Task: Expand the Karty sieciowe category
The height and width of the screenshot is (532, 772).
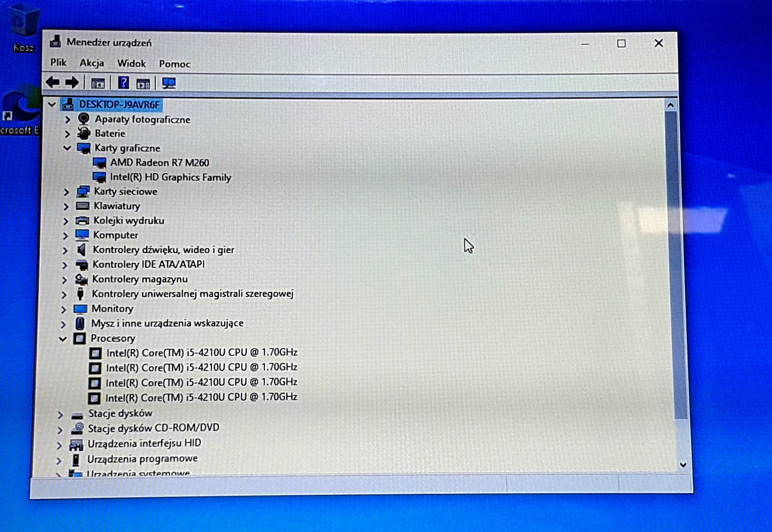Action: [66, 192]
